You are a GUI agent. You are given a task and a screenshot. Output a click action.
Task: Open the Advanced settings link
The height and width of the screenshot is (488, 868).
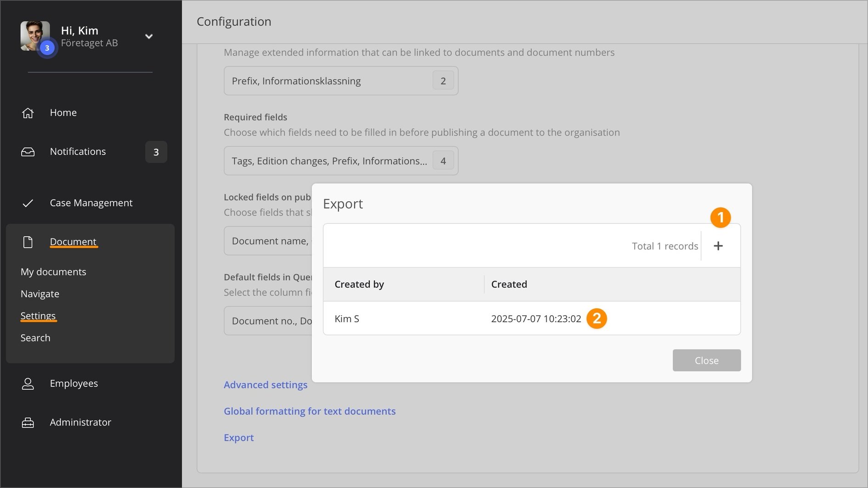pos(265,385)
